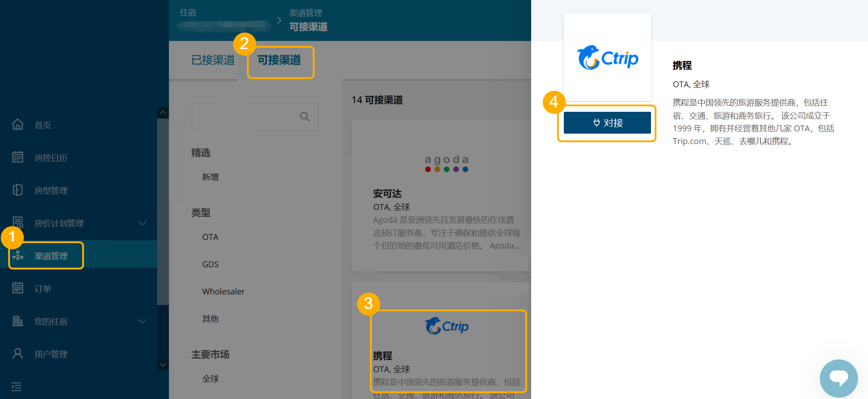Switch to the 已接渠道 tab
Image resolution: width=868 pixels, height=399 pixels.
coord(213,60)
